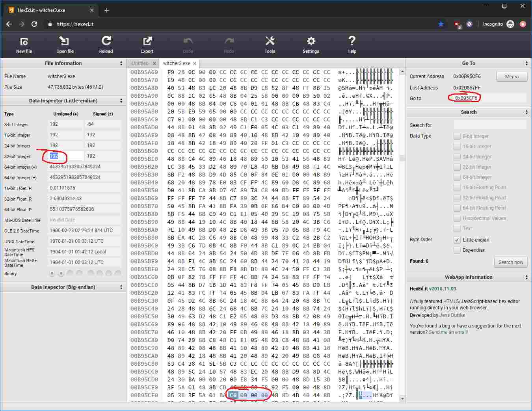
Task: Open Settings gear in toolbar
Action: click(x=311, y=41)
